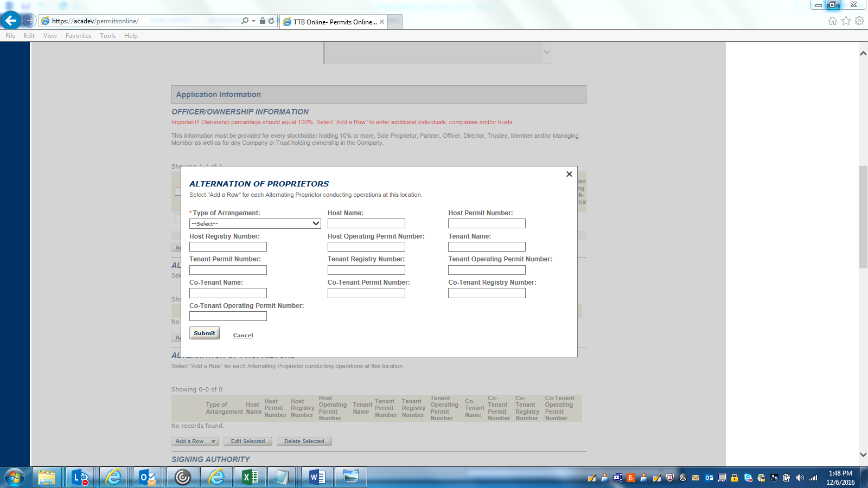
Task: Focus the Co-Tenant Operating Permit Number field
Action: (228, 316)
